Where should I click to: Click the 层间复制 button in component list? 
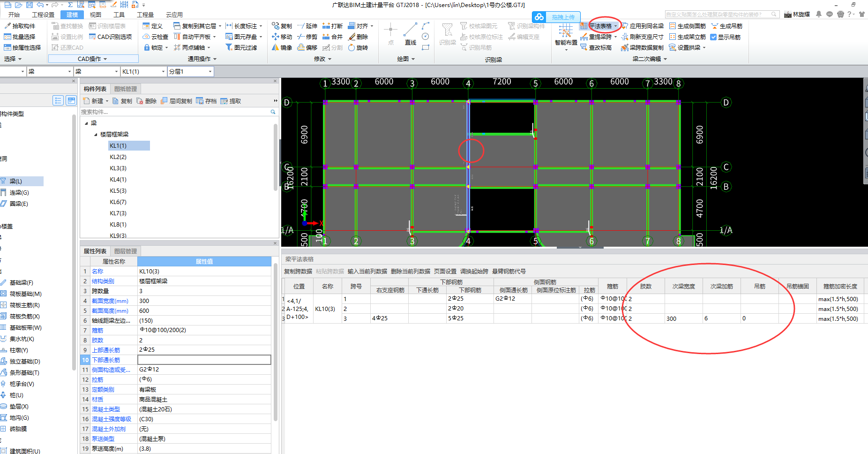177,101
